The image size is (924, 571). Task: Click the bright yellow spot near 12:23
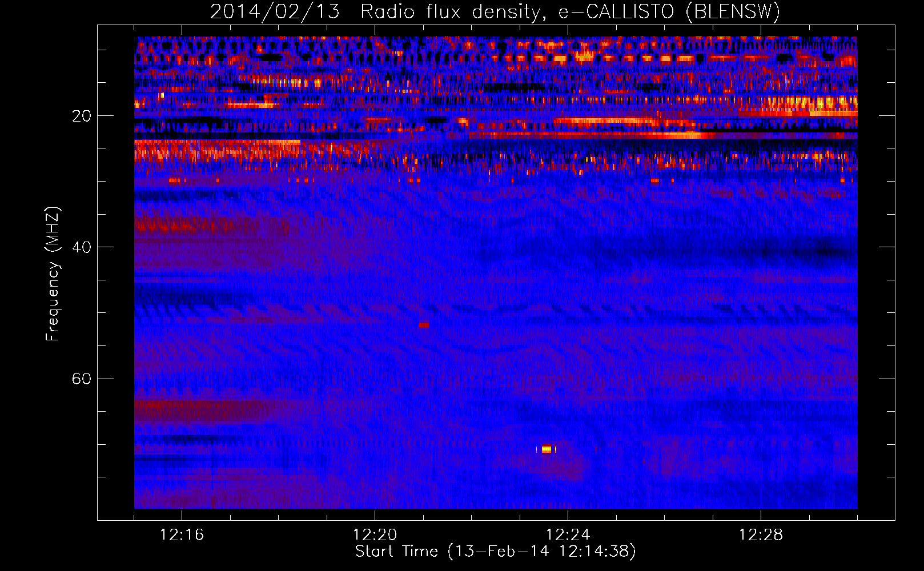click(547, 449)
